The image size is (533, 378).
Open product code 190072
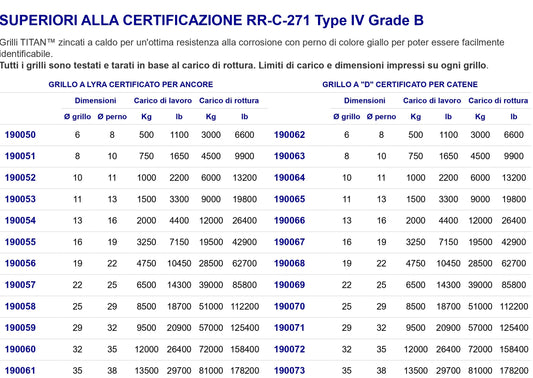(x=290, y=349)
